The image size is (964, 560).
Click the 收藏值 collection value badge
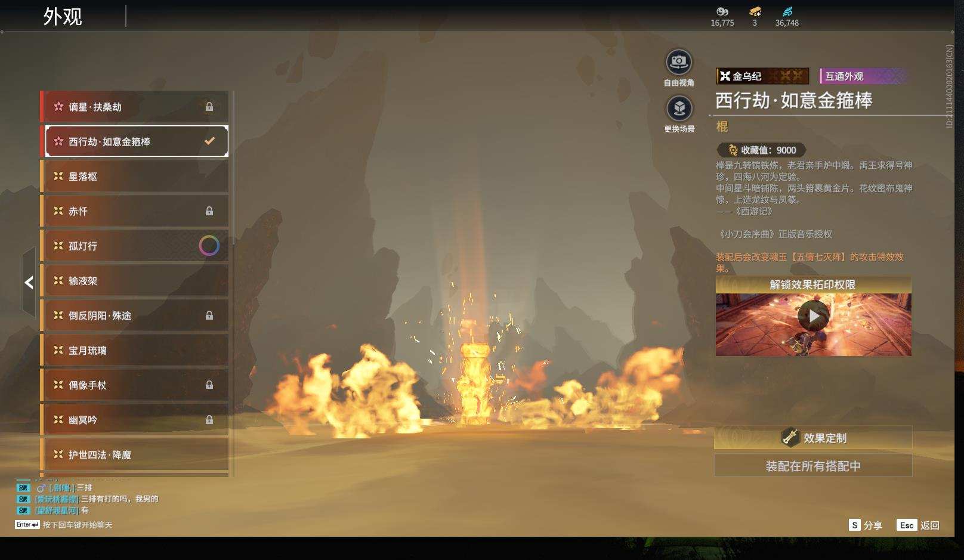tap(762, 150)
